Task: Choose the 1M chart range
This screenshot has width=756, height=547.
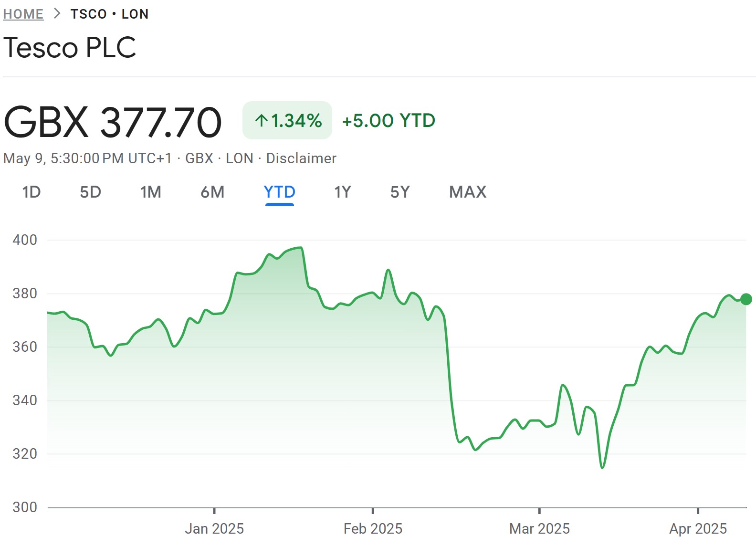Action: coord(150,192)
